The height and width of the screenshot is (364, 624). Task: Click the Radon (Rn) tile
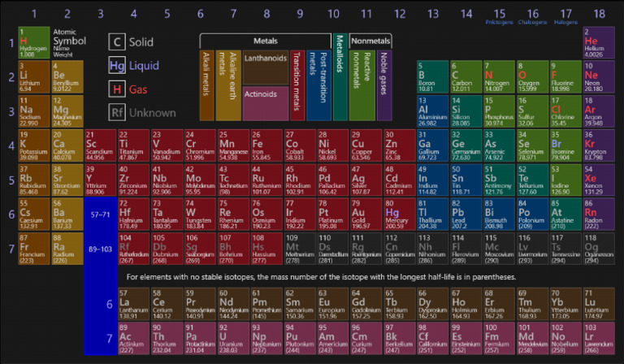click(x=599, y=214)
